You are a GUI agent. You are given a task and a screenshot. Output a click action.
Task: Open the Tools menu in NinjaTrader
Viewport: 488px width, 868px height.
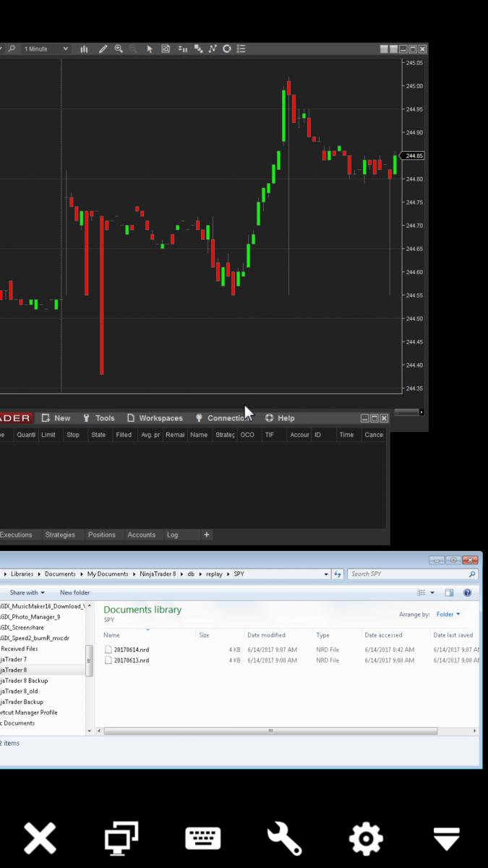point(98,418)
